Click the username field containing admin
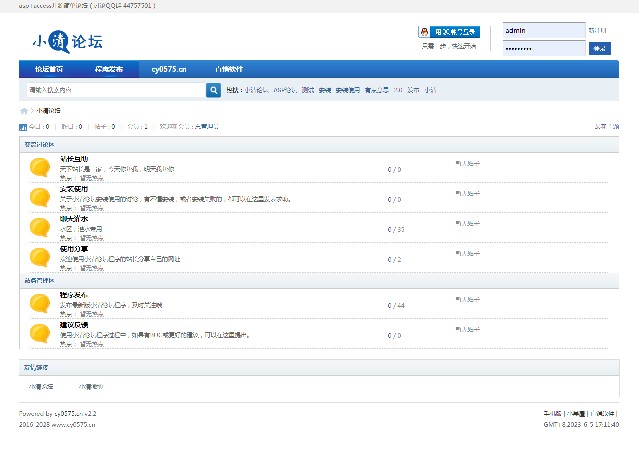639x454 pixels. 544,31
